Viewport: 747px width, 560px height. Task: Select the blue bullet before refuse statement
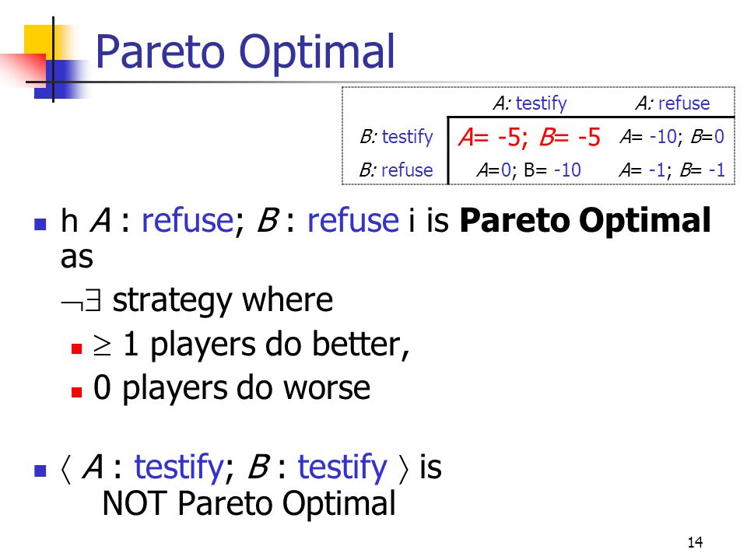[40, 224]
